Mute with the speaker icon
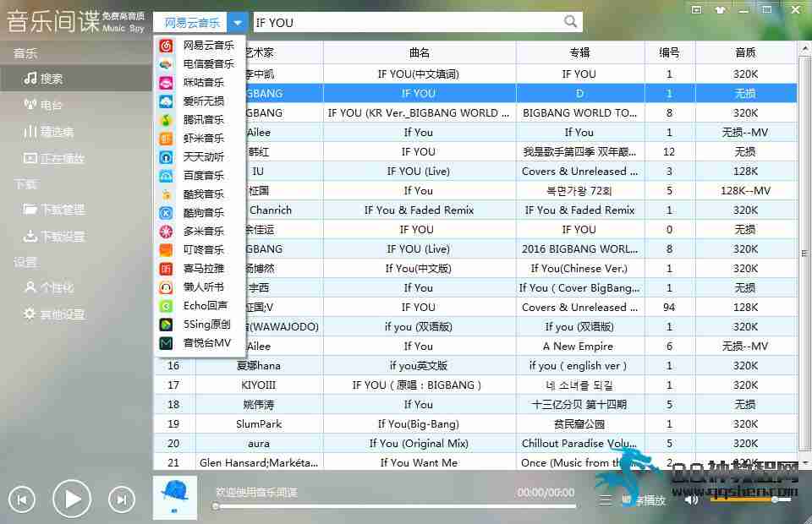 pos(691,499)
